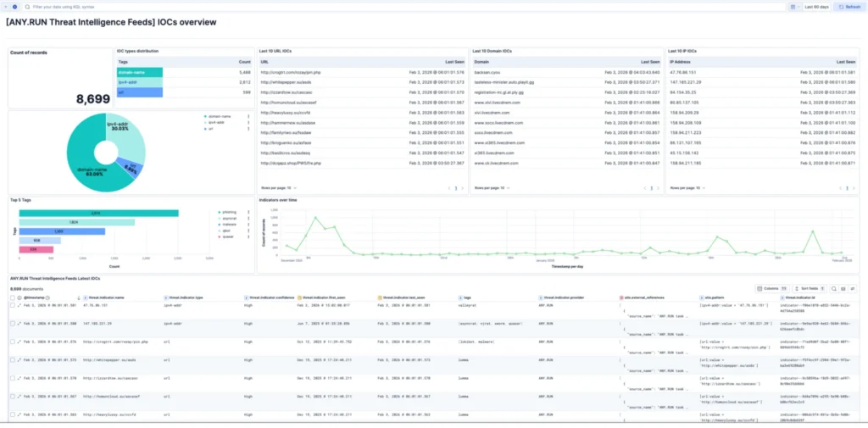Open legend options for quasar tag

[x=248, y=236]
